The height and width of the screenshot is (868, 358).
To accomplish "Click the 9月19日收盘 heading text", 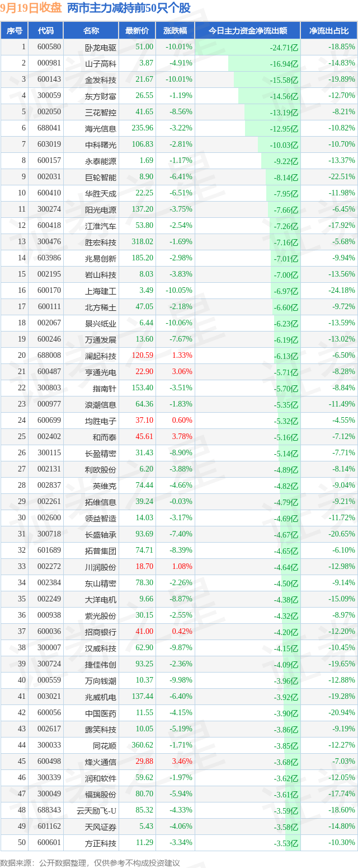I will [31, 8].
